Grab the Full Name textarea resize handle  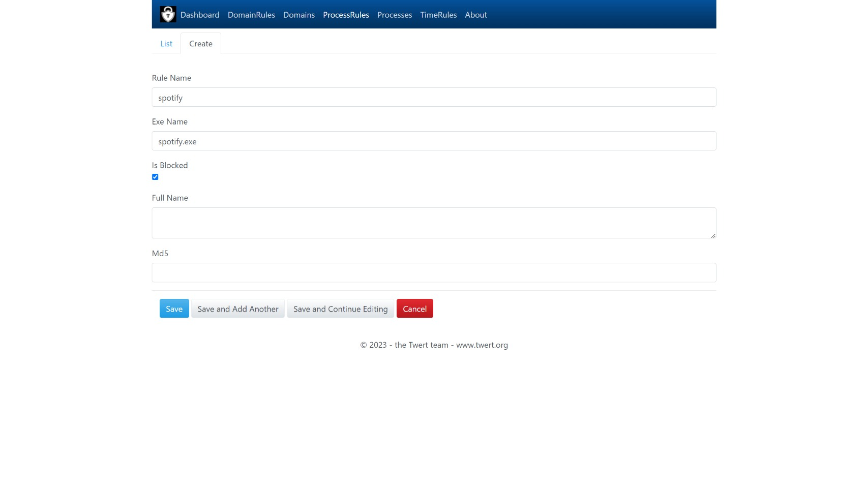point(713,235)
